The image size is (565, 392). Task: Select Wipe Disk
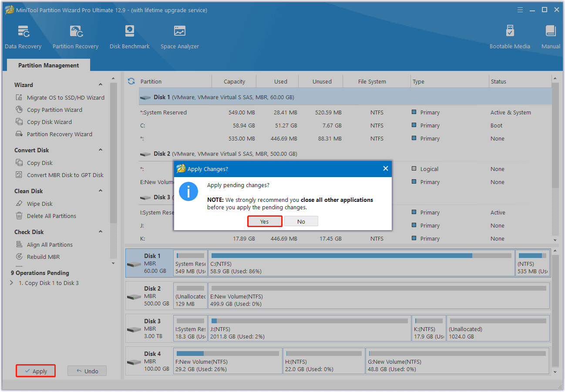point(34,204)
